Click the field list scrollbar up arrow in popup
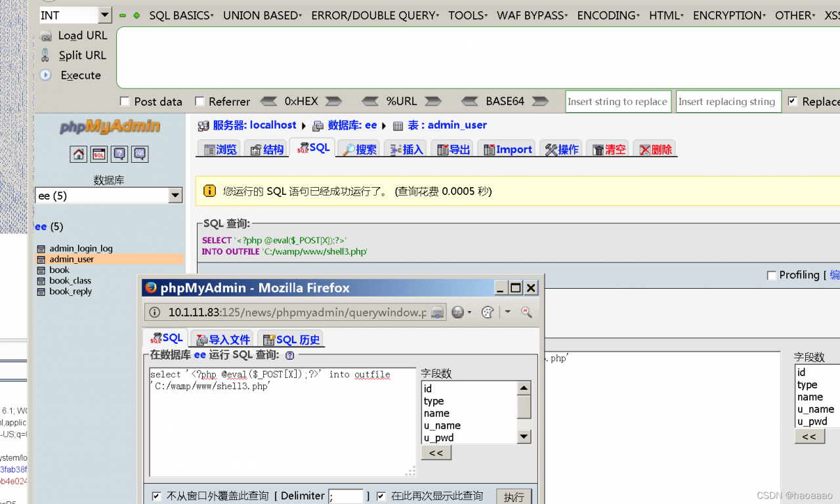 (x=524, y=388)
